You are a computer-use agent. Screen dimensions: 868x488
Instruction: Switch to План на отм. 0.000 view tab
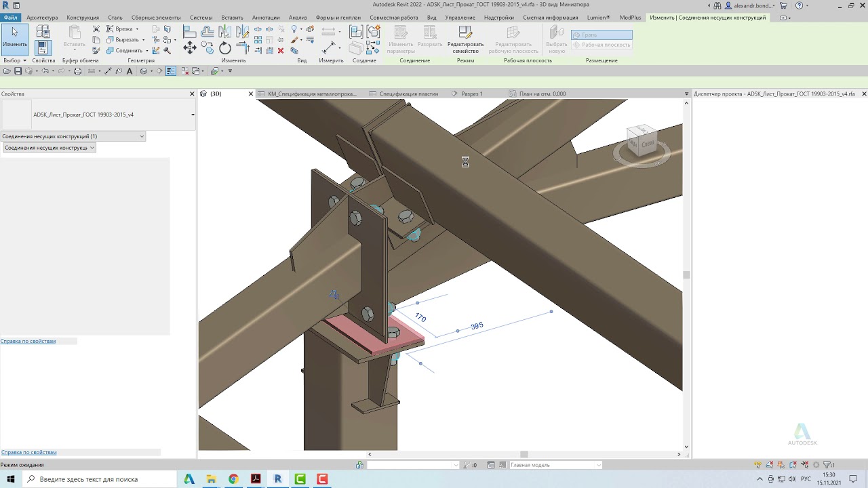542,94
